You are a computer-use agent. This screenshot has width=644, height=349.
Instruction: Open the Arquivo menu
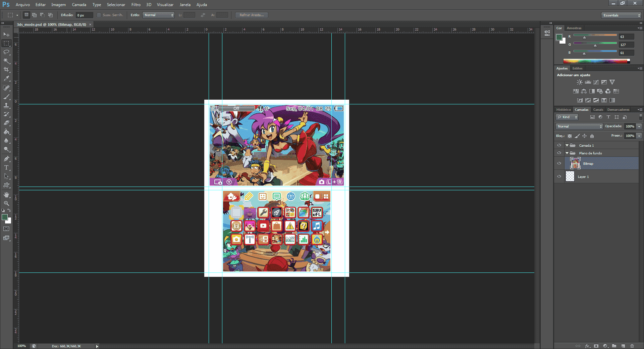23,5
